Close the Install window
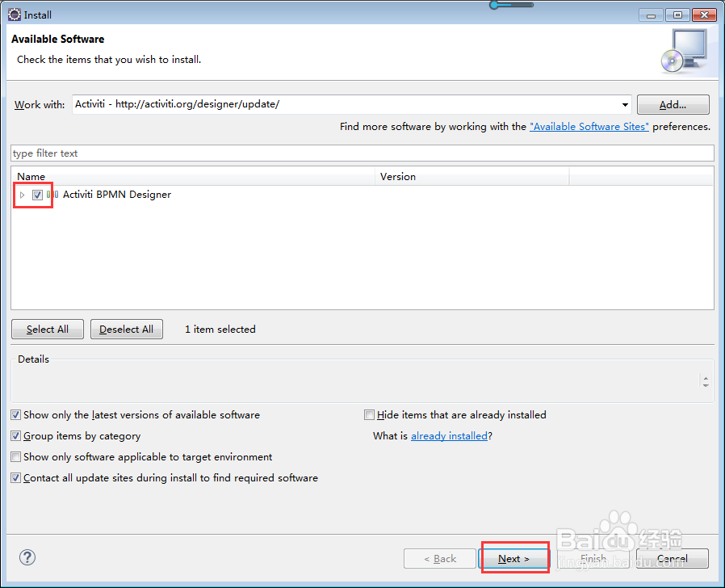This screenshot has width=725, height=588. pyautogui.click(x=705, y=15)
